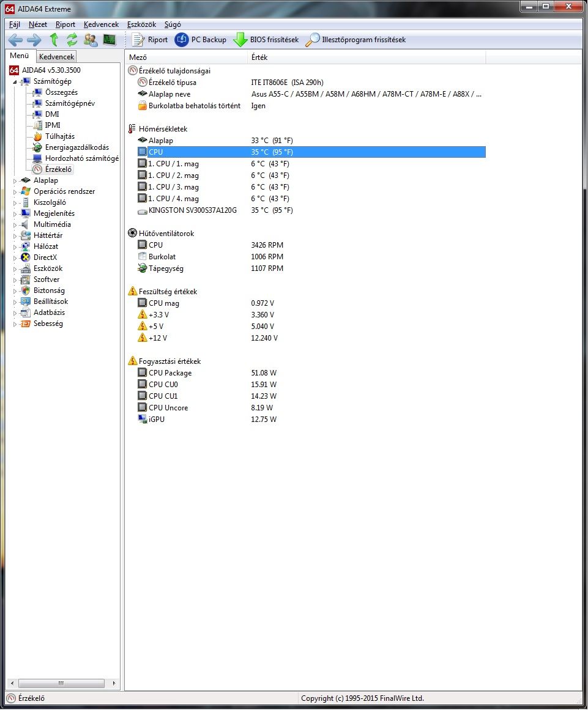Open the Fájl menu
588x710 pixels.
(15, 24)
